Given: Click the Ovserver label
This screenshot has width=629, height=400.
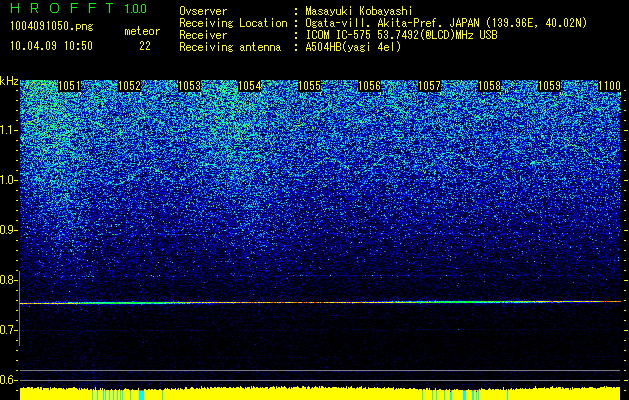Looking at the screenshot, I should point(203,11).
